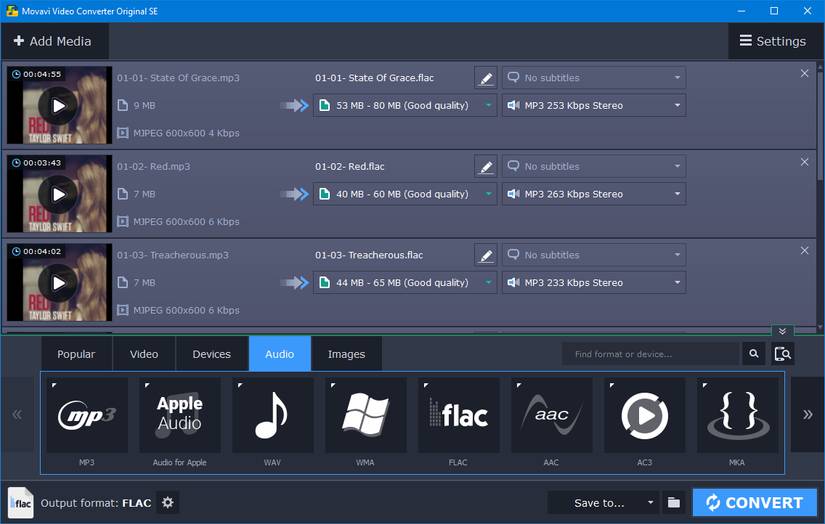The image size is (825, 524).
Task: Choose Audio for Apple format
Action: click(x=180, y=415)
